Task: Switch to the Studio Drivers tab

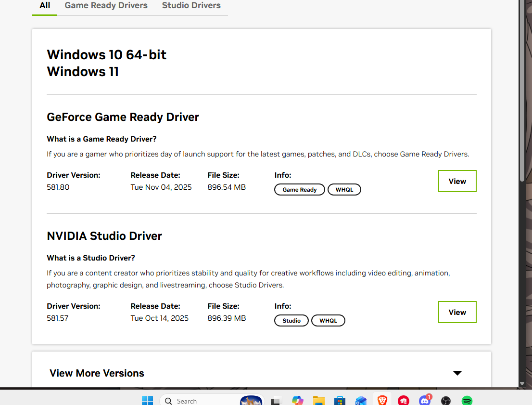Action: pyautogui.click(x=191, y=6)
